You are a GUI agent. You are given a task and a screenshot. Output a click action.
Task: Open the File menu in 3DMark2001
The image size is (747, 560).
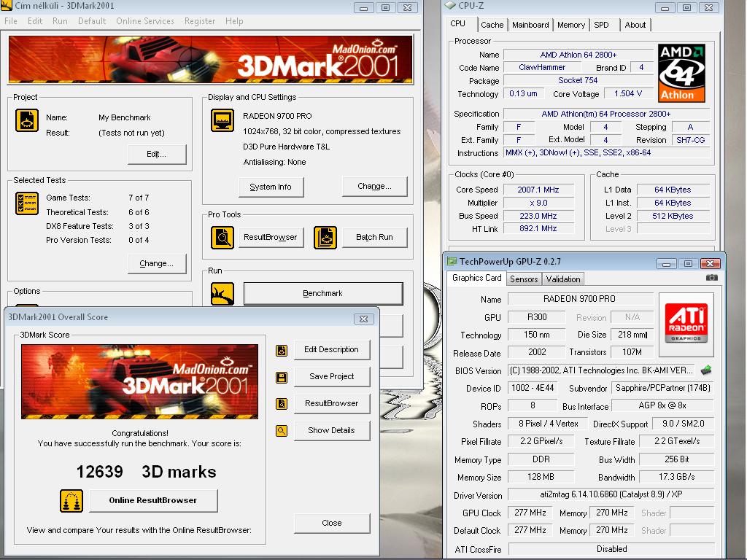click(x=10, y=21)
